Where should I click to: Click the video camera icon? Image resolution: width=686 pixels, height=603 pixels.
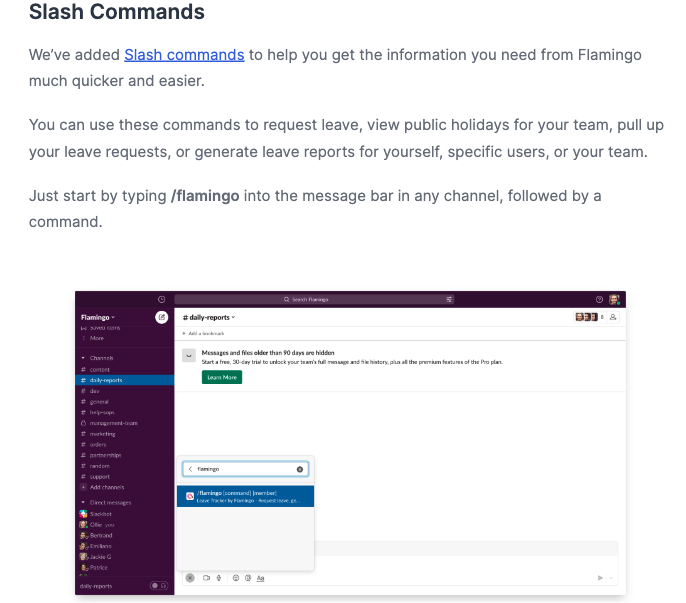point(206,578)
